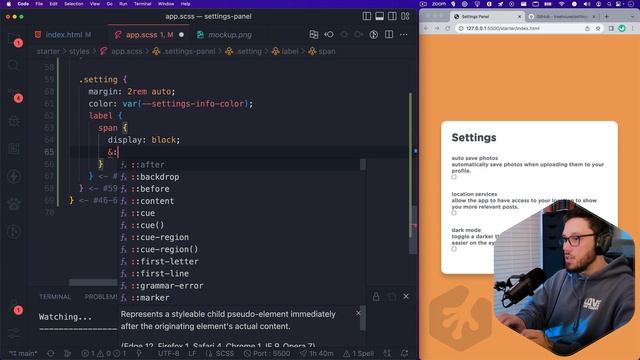Change LF end of line setting

point(192,353)
